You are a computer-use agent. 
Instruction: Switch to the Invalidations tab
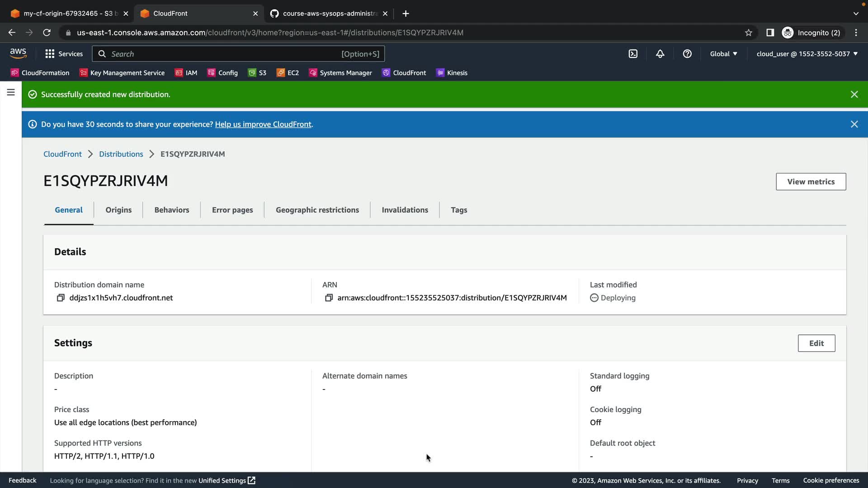(405, 210)
